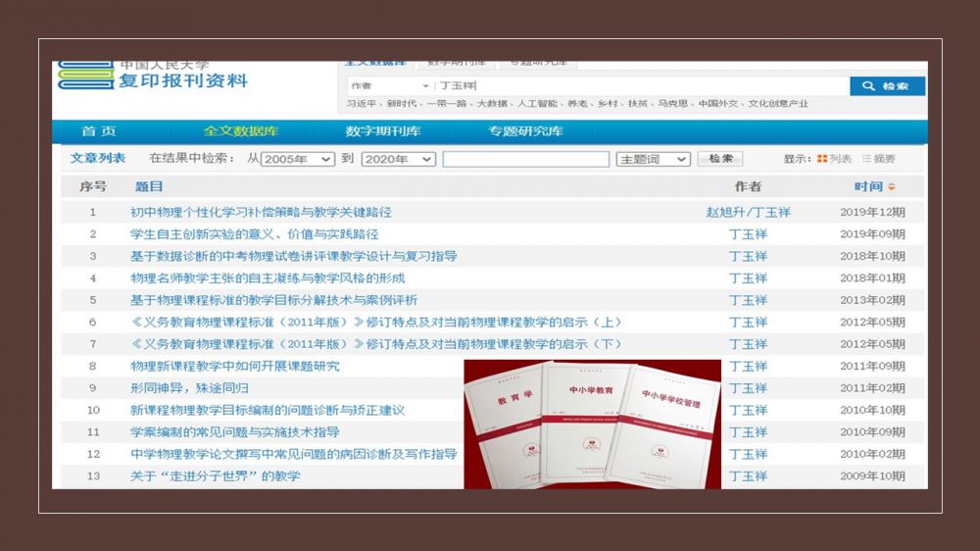Click author link 赵旭升/丁玉祥
This screenshot has height=551, width=980.
point(748,212)
